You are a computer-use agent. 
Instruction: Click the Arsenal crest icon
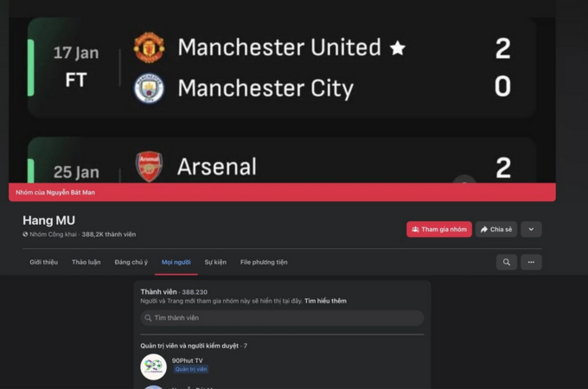[149, 166]
